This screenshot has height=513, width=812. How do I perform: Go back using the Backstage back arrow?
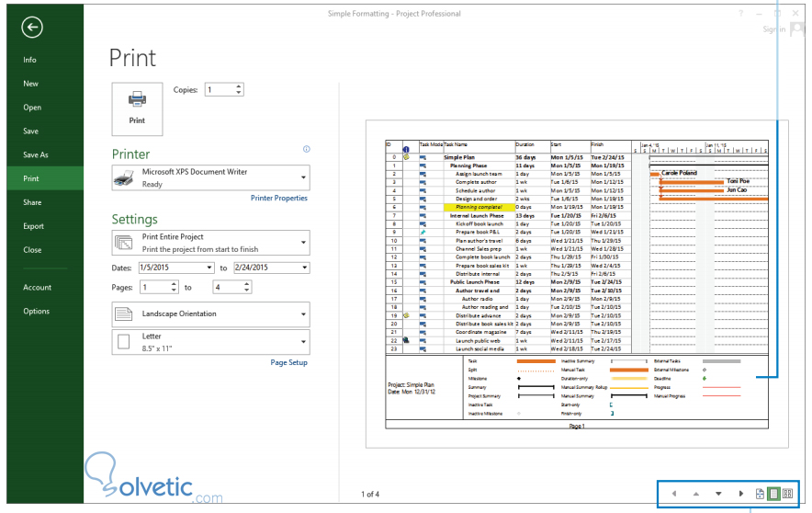pos(32,28)
